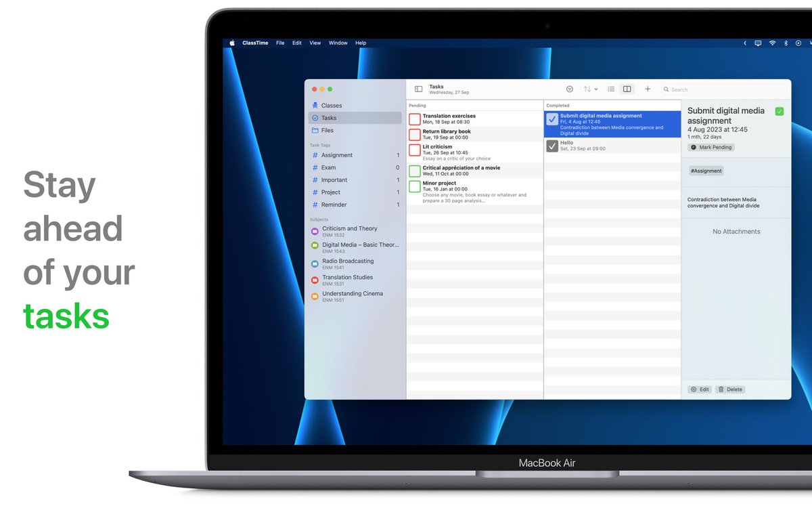Open the Edit menu in menu bar
Screen dimensions: 812x508
pos(297,43)
